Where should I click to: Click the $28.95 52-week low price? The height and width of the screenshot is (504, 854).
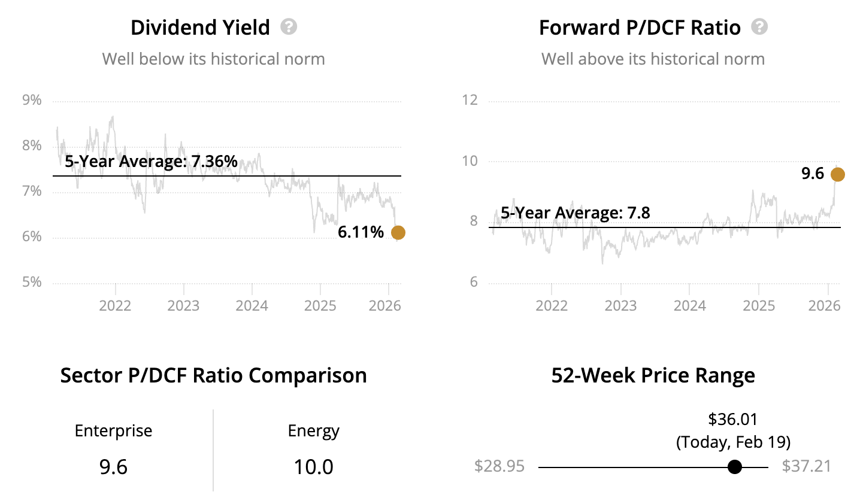click(499, 466)
